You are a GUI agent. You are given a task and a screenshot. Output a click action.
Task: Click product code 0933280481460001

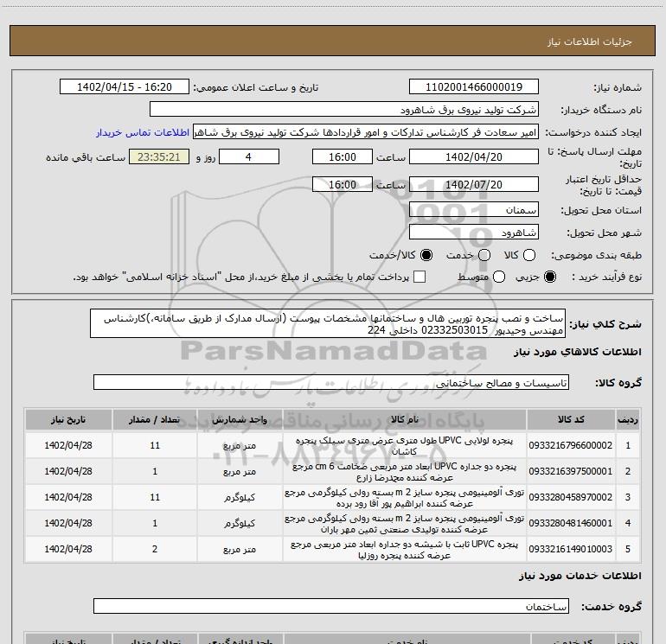(571, 523)
